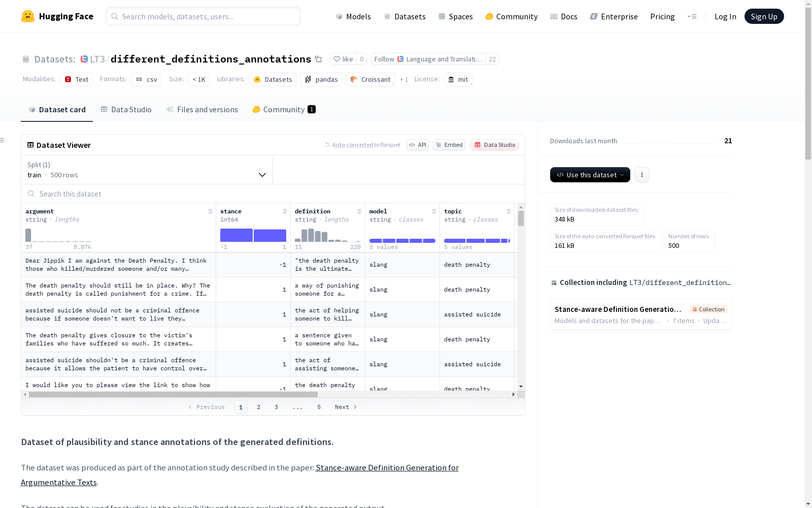The width and height of the screenshot is (812, 508).
Task: Select the size category <1K tag
Action: click(x=199, y=79)
